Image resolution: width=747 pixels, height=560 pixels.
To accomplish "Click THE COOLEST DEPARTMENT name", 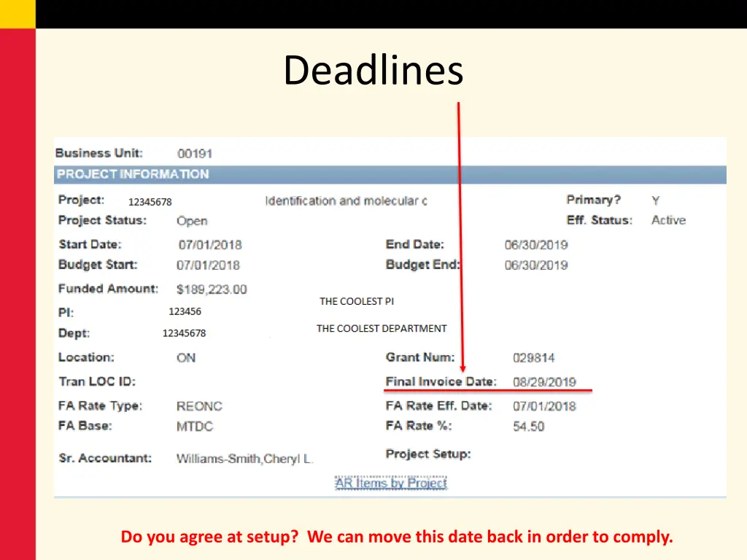I will tap(382, 329).
